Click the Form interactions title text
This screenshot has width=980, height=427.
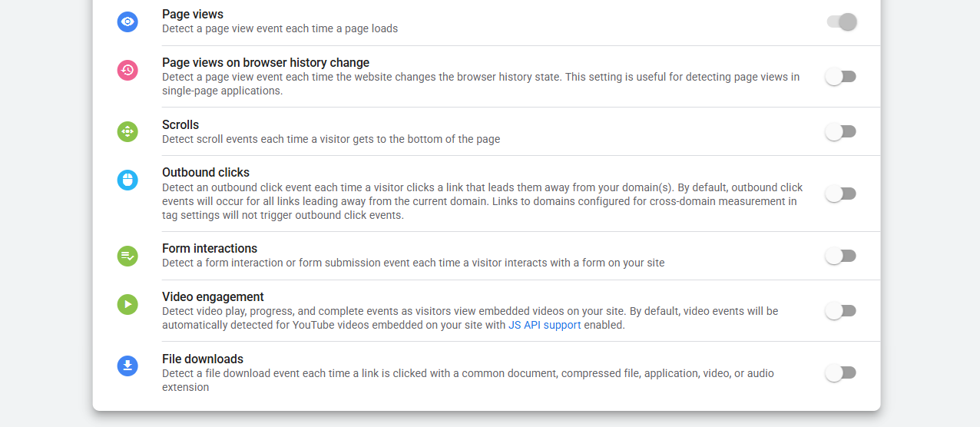tap(210, 248)
